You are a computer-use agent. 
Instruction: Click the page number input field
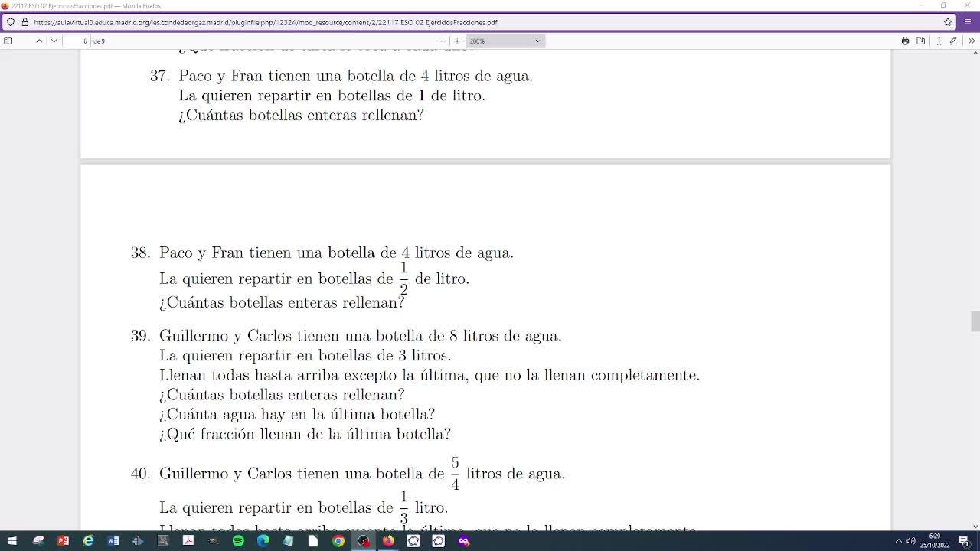[x=77, y=41]
